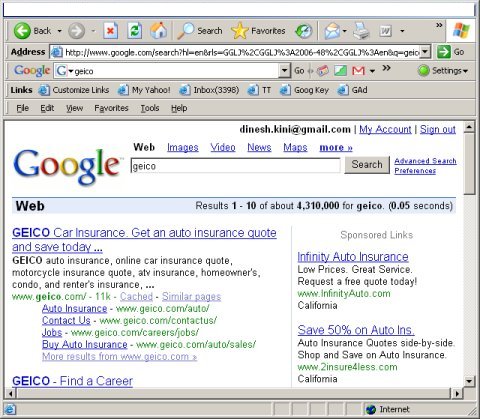
Task: Click the horizontal scrollbar left arrow
Action: pyautogui.click(x=11, y=394)
